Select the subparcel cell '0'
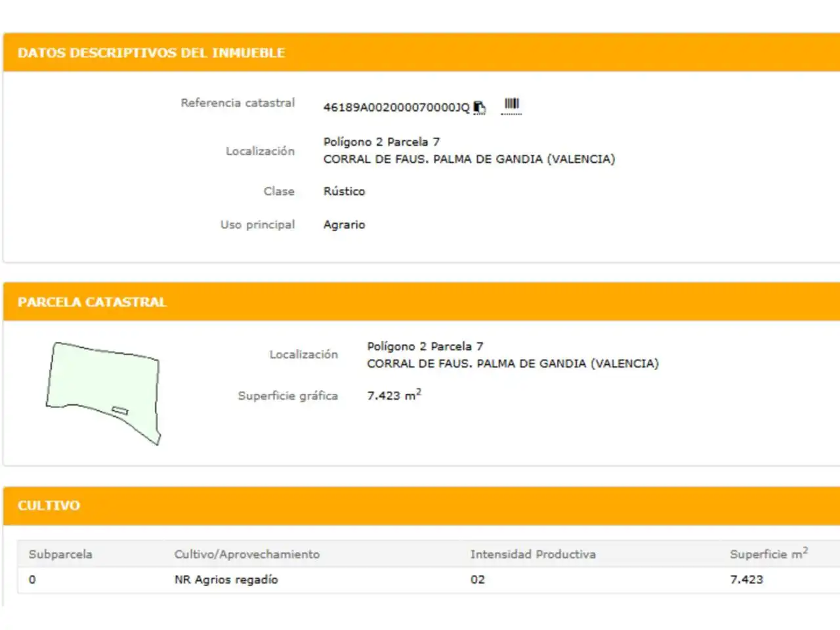 (32, 579)
